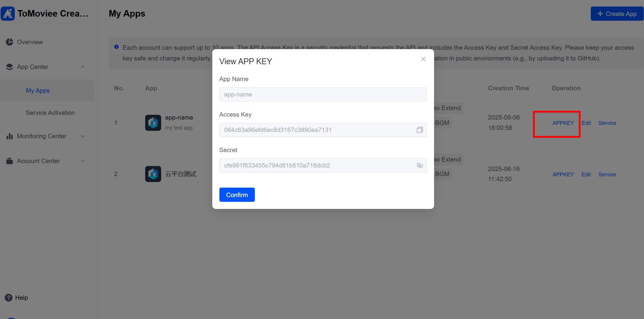644x319 pixels.
Task: Expand the Account Center chevron
Action: [83, 161]
